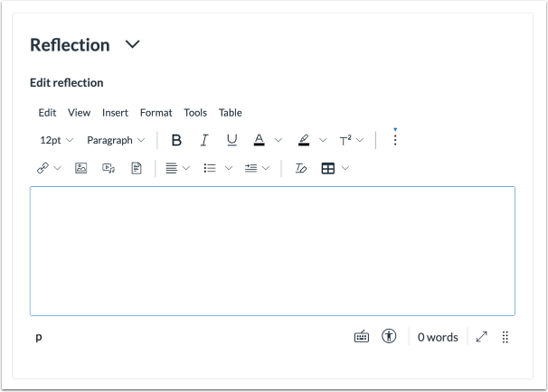Click the clear formatting icon
Viewport: 548px width, 392px height.
(x=300, y=168)
